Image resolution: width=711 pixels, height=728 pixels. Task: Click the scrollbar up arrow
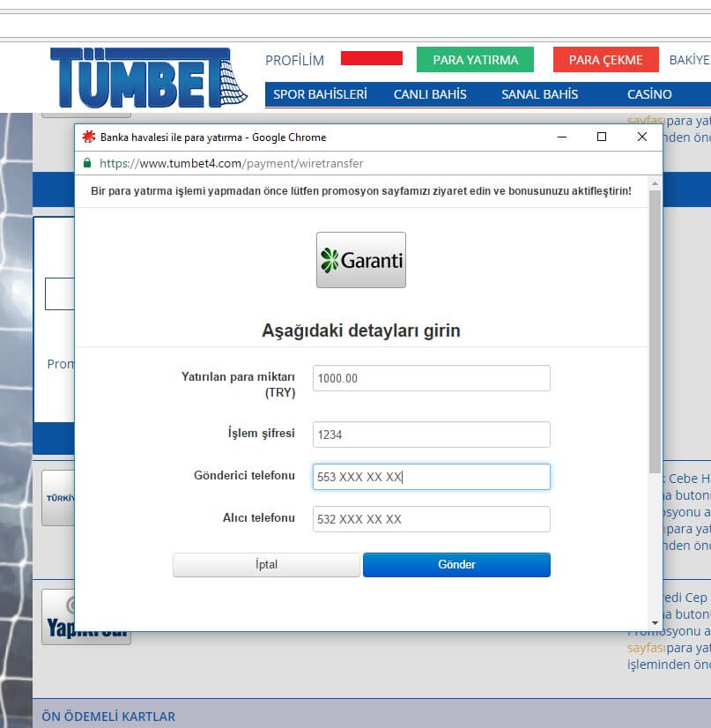click(x=653, y=182)
